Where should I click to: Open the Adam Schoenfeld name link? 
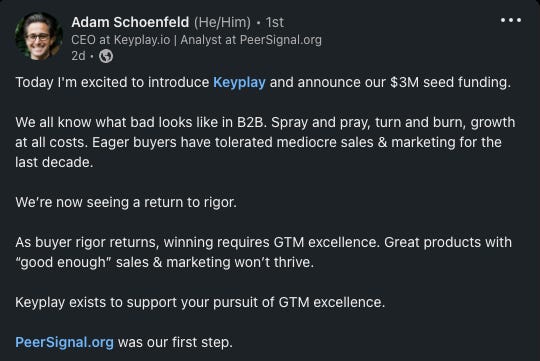tap(130, 22)
